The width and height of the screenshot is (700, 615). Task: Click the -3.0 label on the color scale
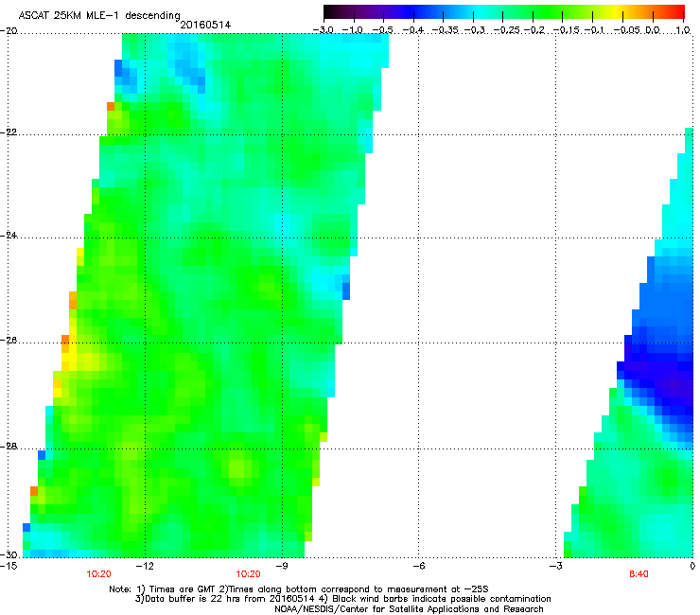pos(324,30)
